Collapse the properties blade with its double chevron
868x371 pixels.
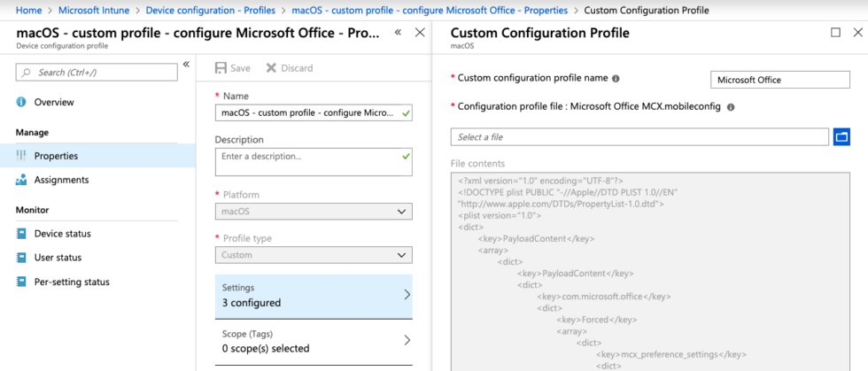[398, 33]
